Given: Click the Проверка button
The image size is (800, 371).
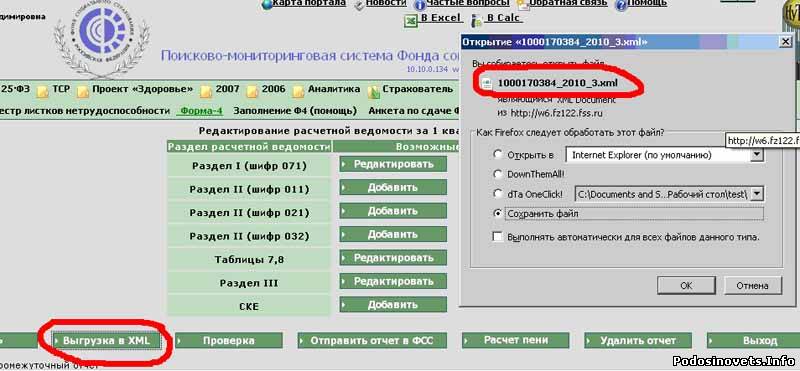Looking at the screenshot, I should coord(229,340).
